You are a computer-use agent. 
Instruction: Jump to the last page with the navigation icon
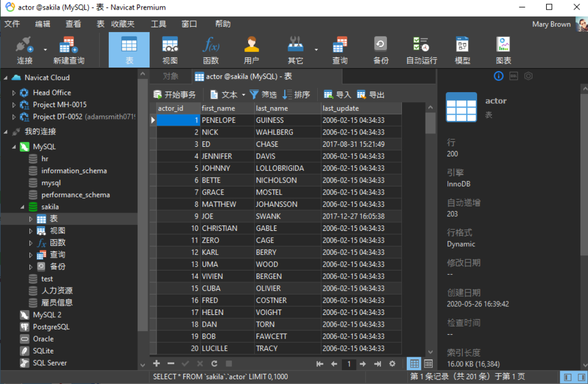(378, 364)
